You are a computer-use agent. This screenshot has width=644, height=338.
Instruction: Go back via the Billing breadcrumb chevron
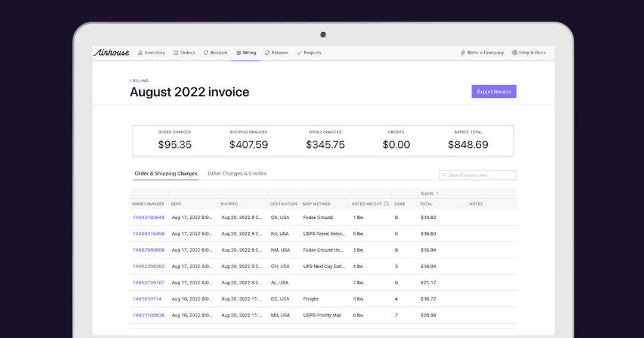point(131,81)
